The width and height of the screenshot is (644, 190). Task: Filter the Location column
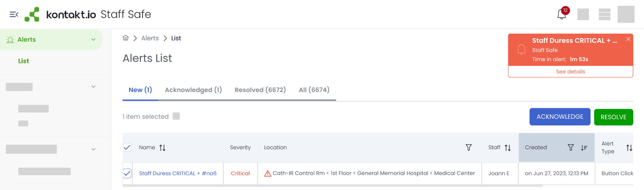coord(469,147)
